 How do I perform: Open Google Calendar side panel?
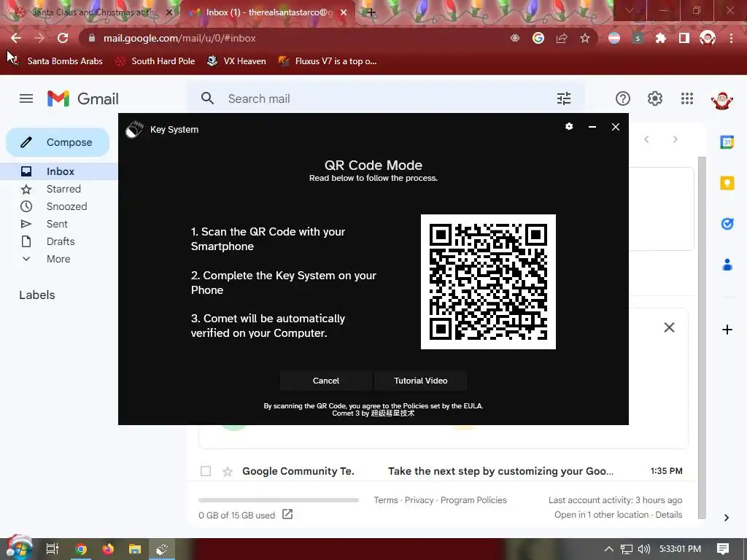[x=727, y=142]
